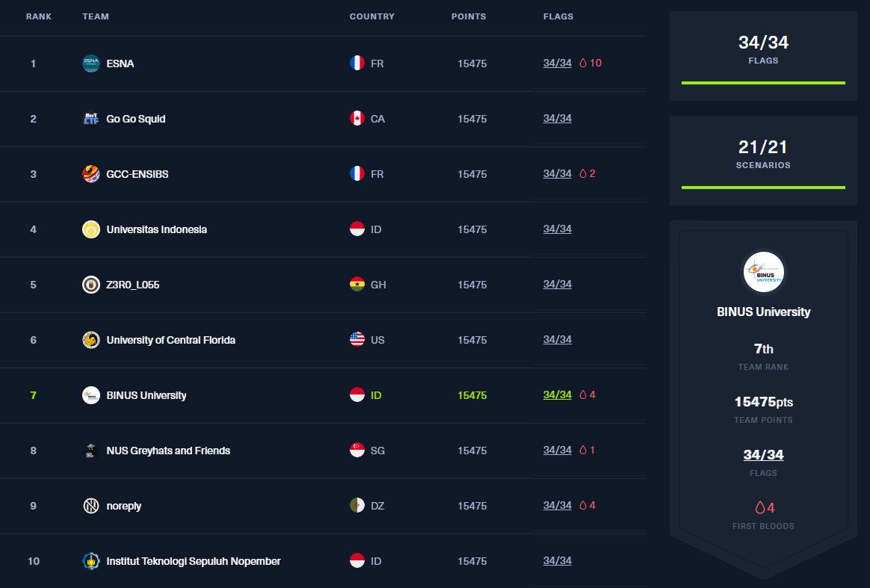The height and width of the screenshot is (588, 870).
Task: Click the France flag in ESNA's row
Action: point(357,64)
